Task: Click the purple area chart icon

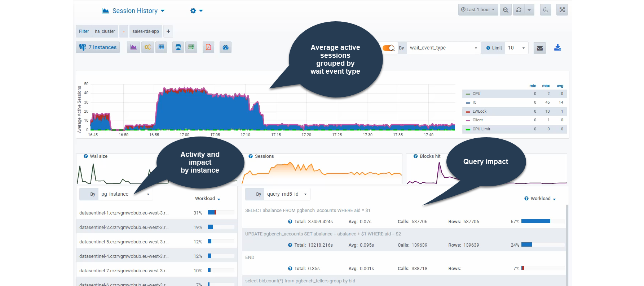Action: (133, 47)
